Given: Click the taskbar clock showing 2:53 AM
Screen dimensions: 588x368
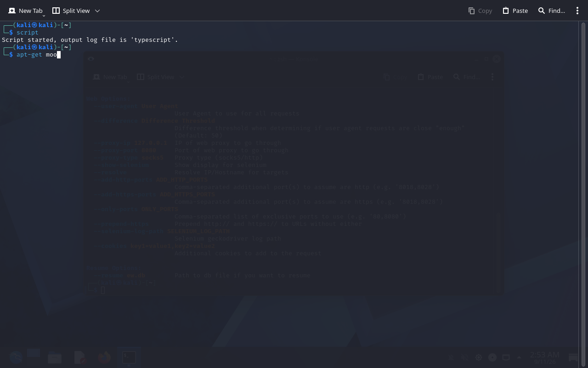Looking at the screenshot, I should [x=545, y=357].
